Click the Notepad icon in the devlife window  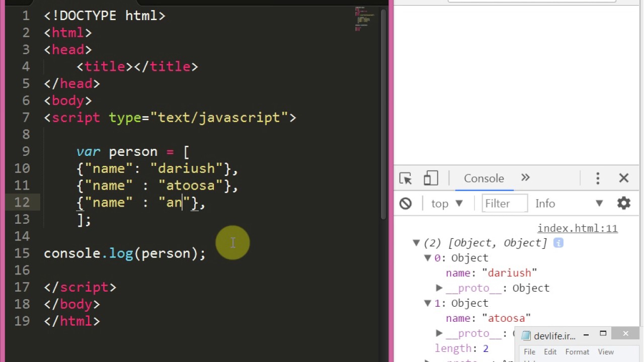point(526,336)
